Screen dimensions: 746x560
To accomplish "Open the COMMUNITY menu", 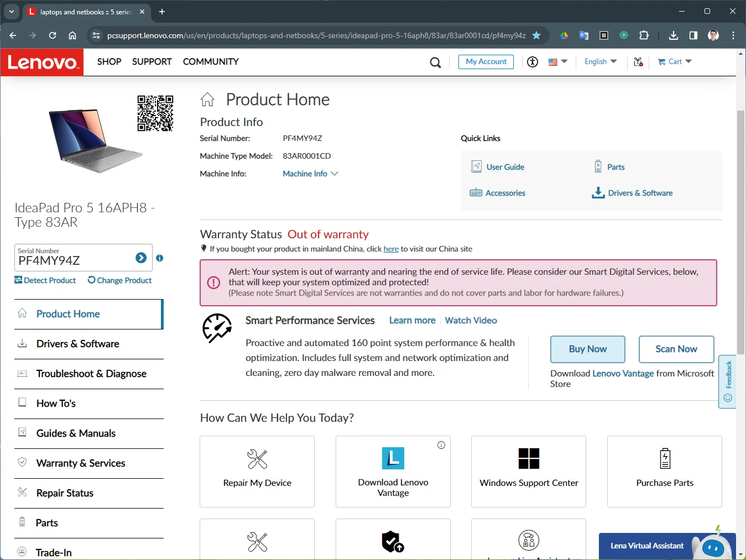I will tap(211, 62).
